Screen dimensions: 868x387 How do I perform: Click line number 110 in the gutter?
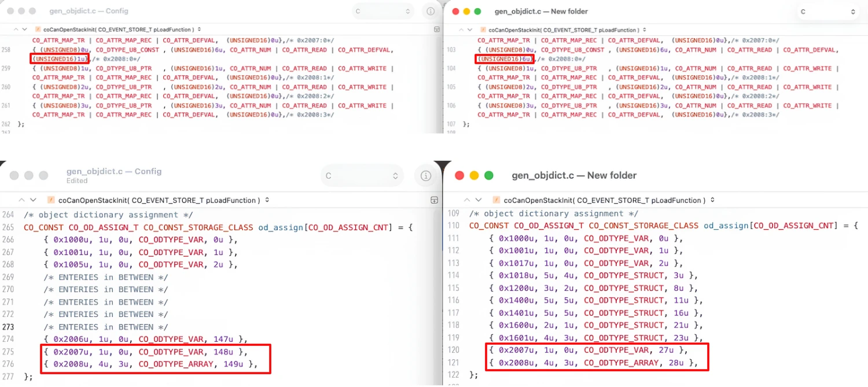(454, 226)
